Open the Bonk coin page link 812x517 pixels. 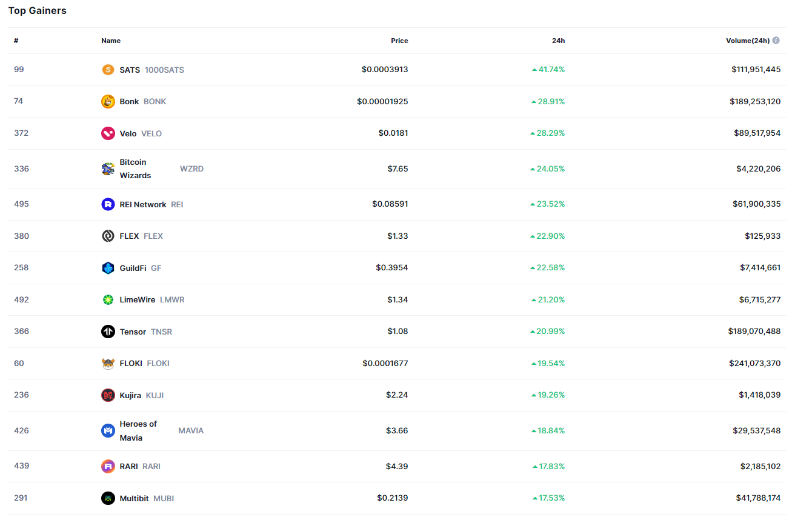(x=129, y=101)
